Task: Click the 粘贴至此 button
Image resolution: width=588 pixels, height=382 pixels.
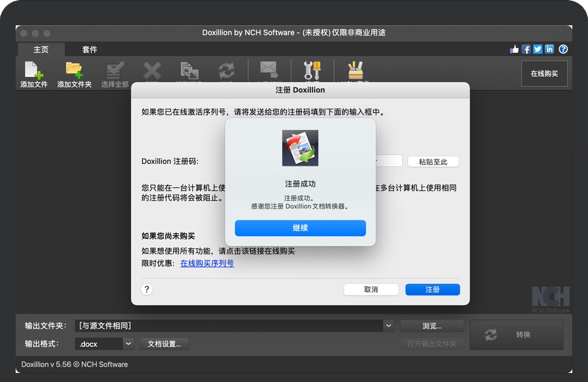Action: pyautogui.click(x=433, y=162)
